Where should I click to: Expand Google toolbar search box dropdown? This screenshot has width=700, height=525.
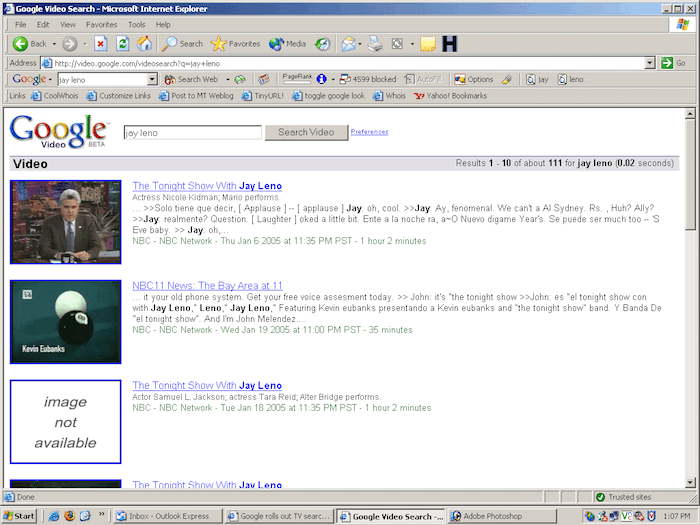pos(153,79)
